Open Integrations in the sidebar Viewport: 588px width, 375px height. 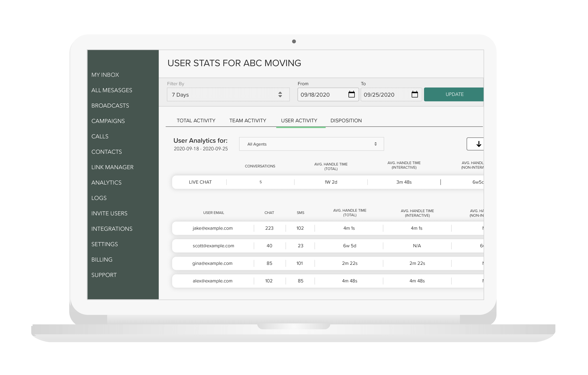pyautogui.click(x=112, y=229)
